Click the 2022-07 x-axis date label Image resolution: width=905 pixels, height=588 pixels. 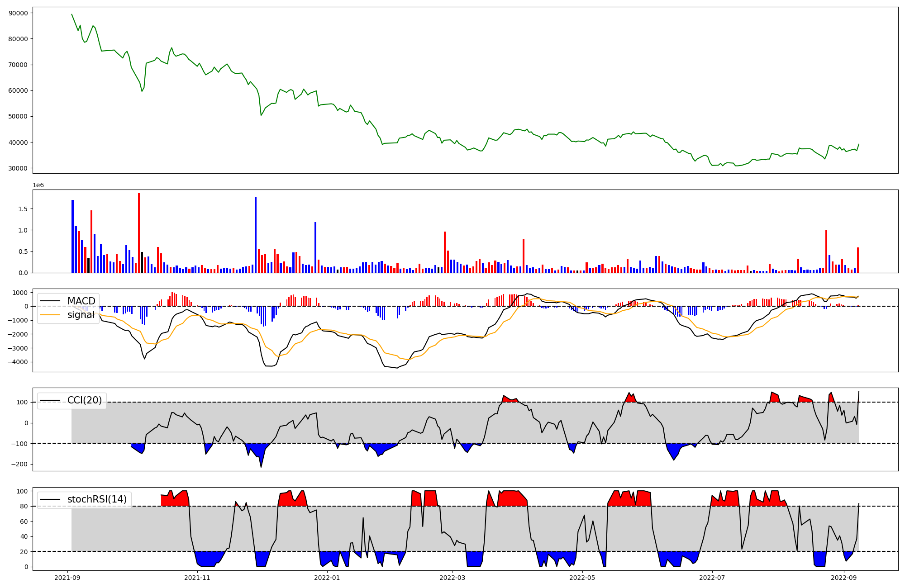[712, 578]
